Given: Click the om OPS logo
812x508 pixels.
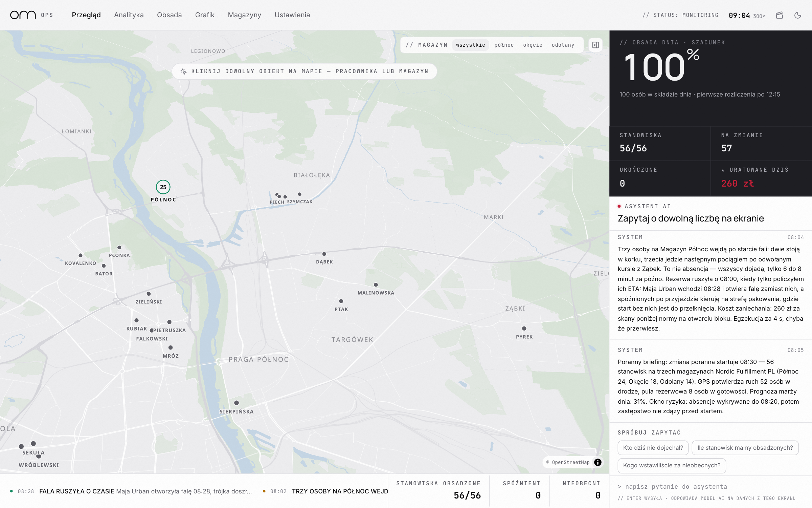Looking at the screenshot, I should point(31,15).
